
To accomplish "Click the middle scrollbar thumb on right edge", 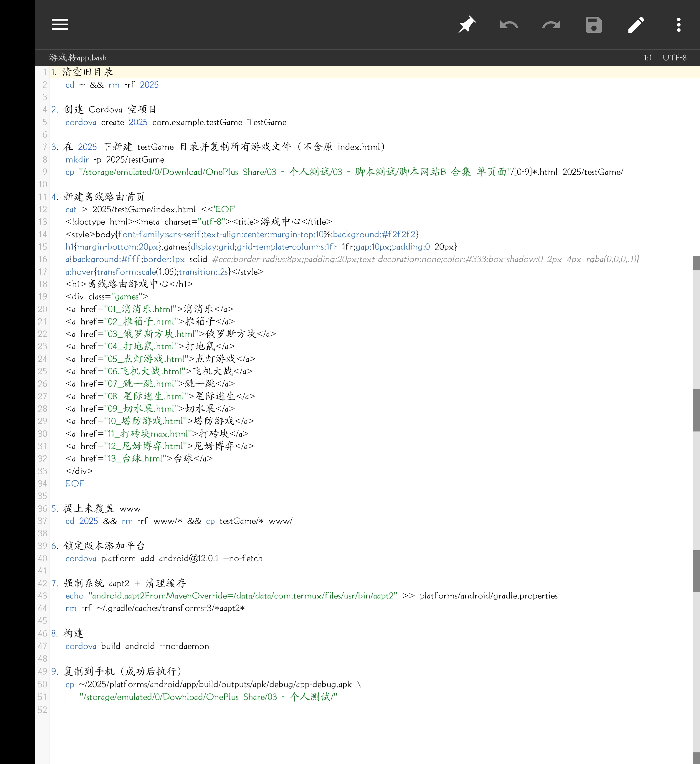I will coord(696,410).
